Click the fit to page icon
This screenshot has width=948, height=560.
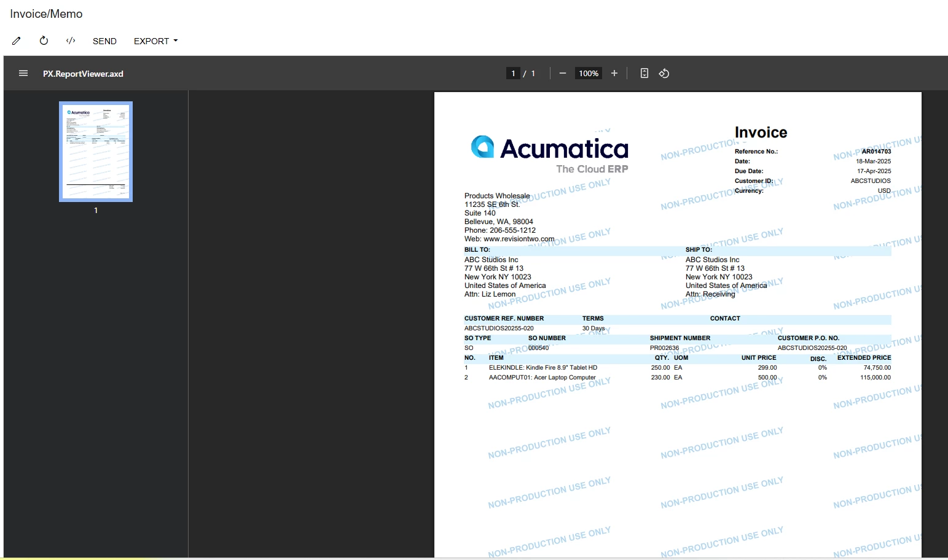pyautogui.click(x=644, y=73)
